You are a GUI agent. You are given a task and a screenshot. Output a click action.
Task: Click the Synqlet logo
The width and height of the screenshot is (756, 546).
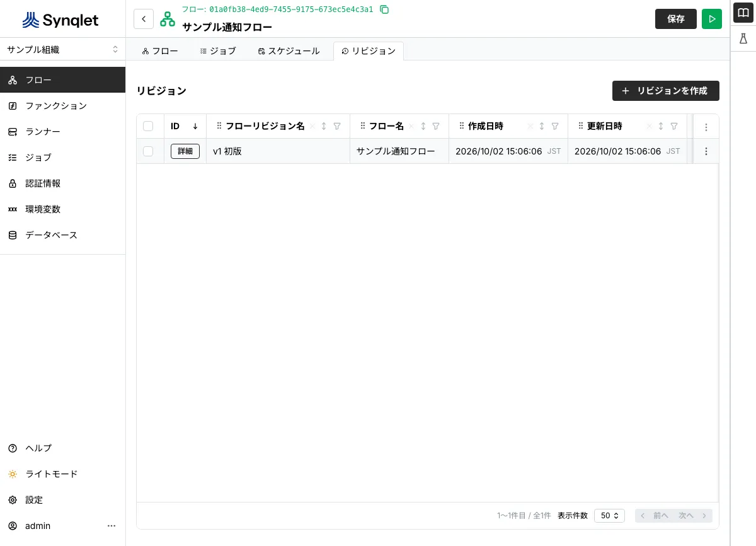point(60,20)
